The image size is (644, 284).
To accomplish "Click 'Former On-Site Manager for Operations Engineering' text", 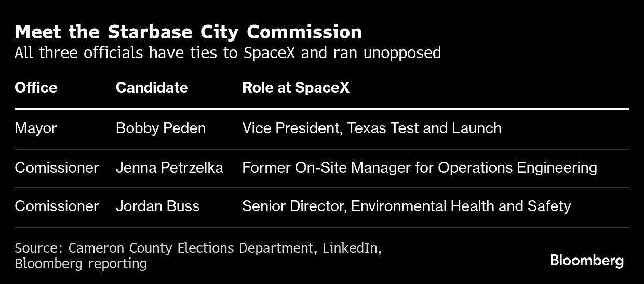I will 419,168.
